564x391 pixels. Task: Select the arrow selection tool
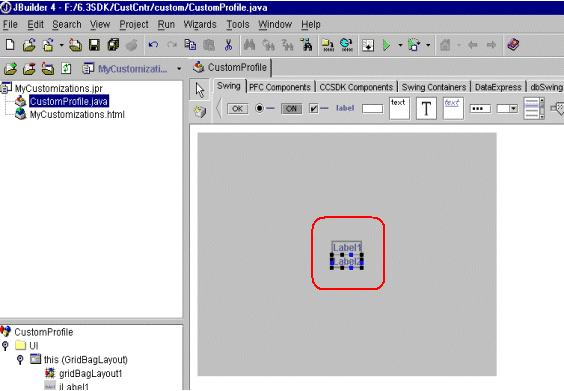200,90
